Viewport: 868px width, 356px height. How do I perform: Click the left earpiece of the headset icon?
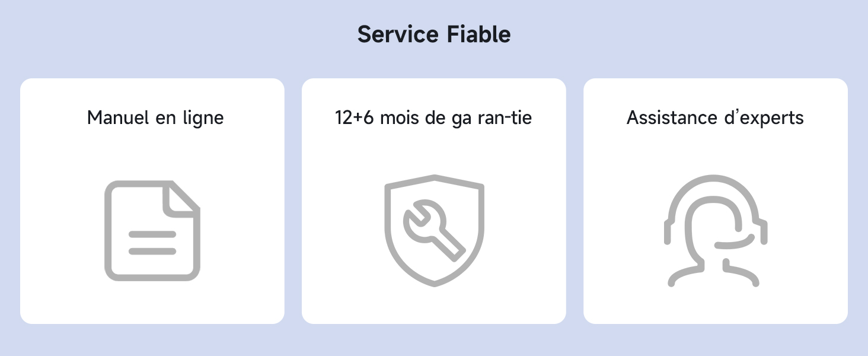pos(668,231)
